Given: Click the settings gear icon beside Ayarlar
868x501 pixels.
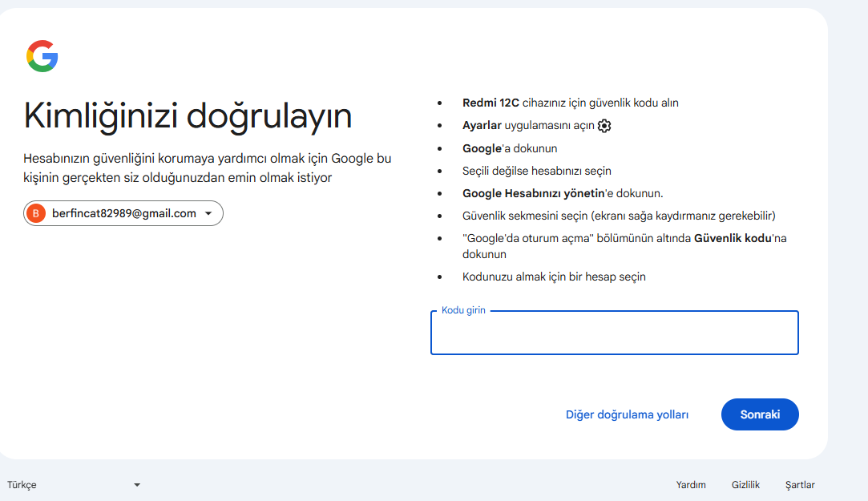Looking at the screenshot, I should pos(604,126).
